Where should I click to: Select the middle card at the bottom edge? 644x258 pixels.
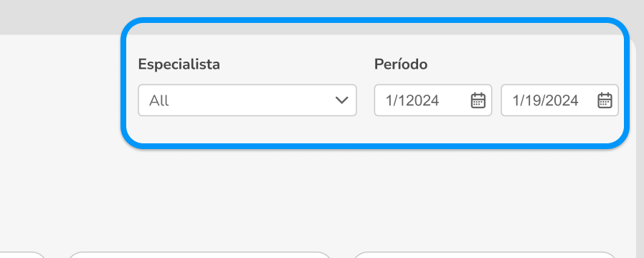(199, 254)
